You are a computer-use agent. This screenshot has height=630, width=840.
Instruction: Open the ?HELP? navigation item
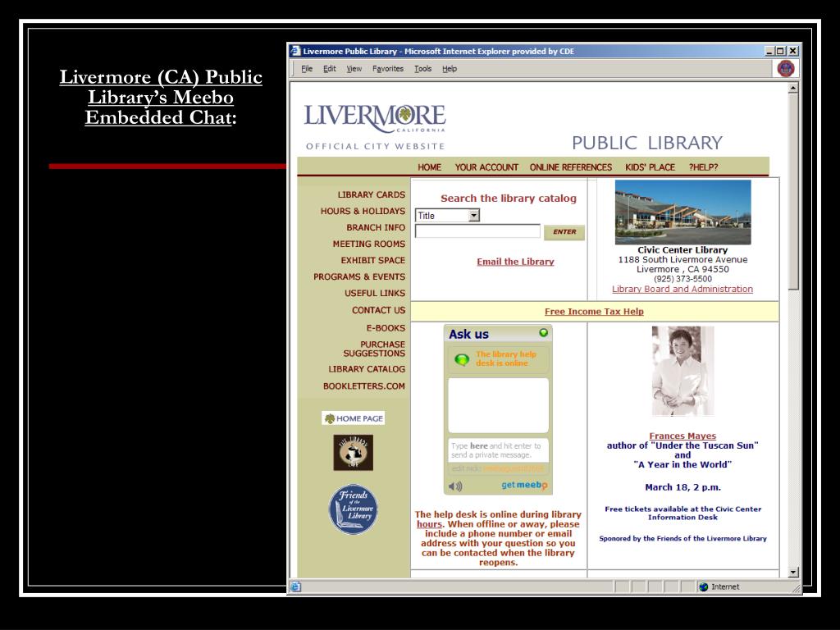click(703, 167)
